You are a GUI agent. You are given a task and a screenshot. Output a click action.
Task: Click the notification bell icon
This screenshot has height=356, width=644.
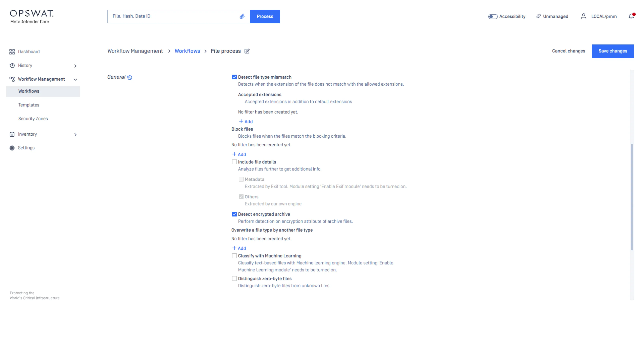click(631, 17)
